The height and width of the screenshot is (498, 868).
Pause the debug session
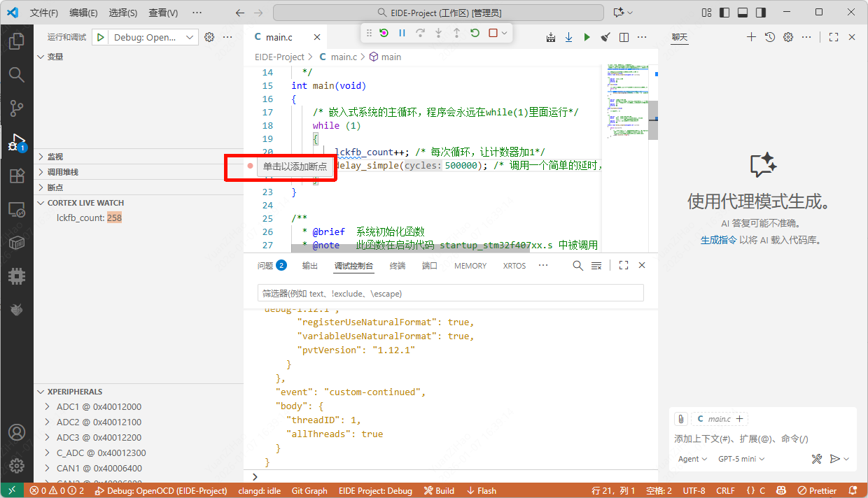tap(402, 33)
